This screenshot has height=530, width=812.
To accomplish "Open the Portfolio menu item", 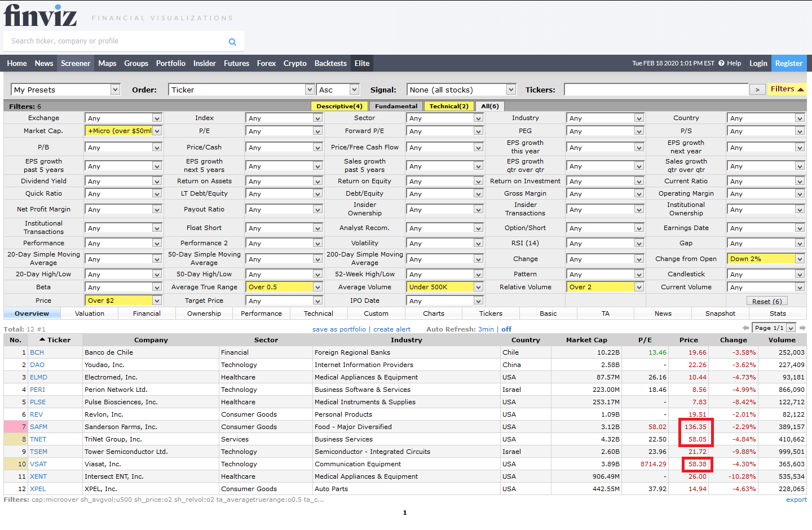I will 170,63.
